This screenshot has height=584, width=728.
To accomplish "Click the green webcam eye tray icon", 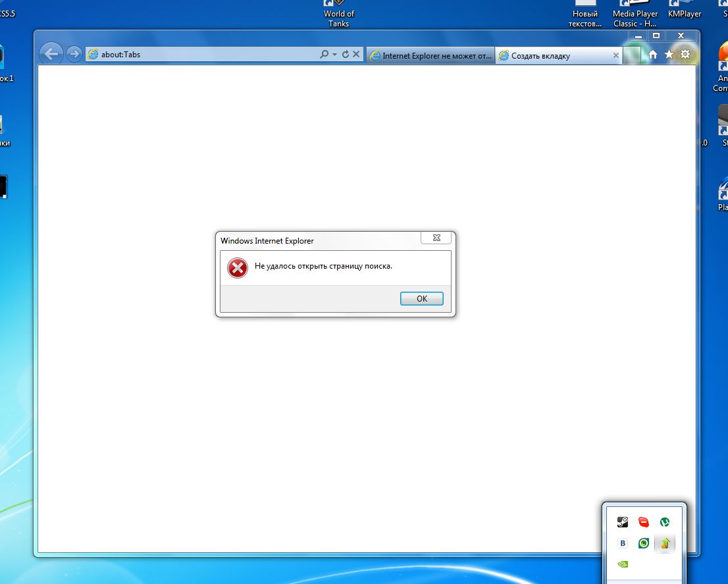I will point(644,543).
